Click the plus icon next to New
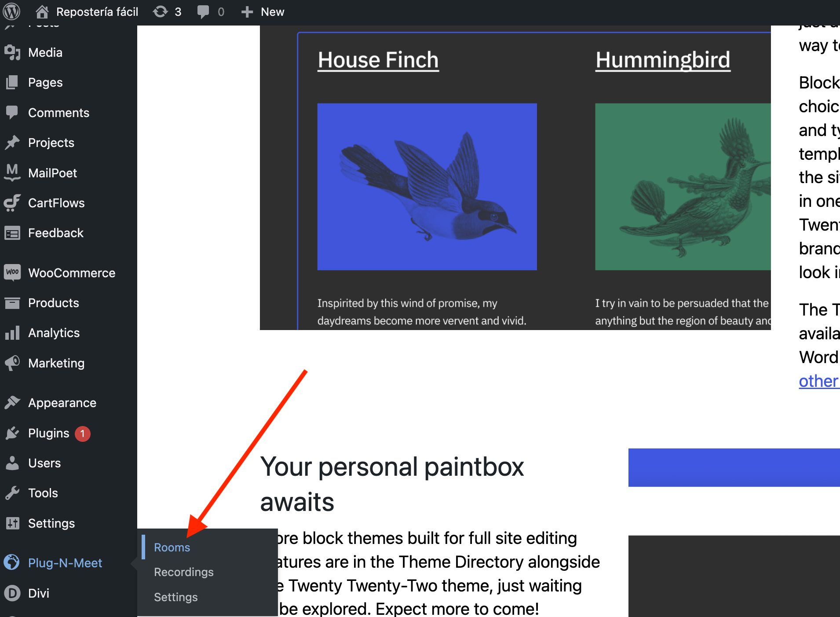Screen dimensions: 840x617 tap(247, 12)
